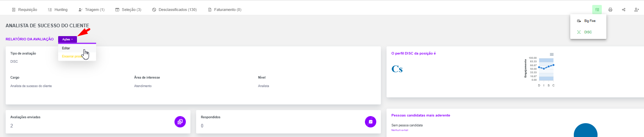Click the purple icon in Avaliações enviadas card
The image size is (644, 137).
tap(180, 122)
